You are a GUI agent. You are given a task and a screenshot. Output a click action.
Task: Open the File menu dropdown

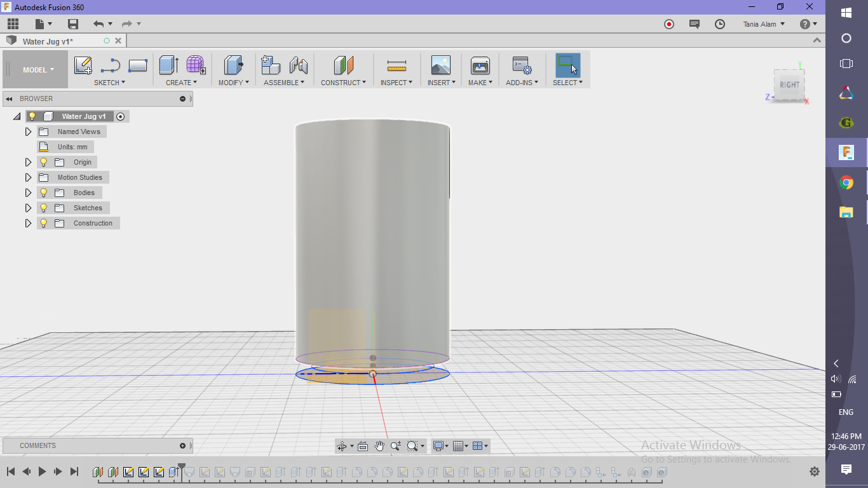(x=43, y=24)
